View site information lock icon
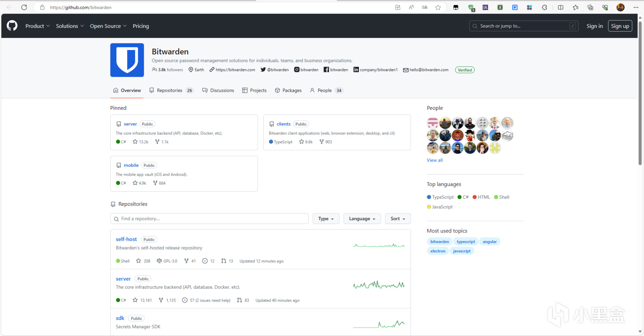This screenshot has height=336, width=644. click(42, 7)
